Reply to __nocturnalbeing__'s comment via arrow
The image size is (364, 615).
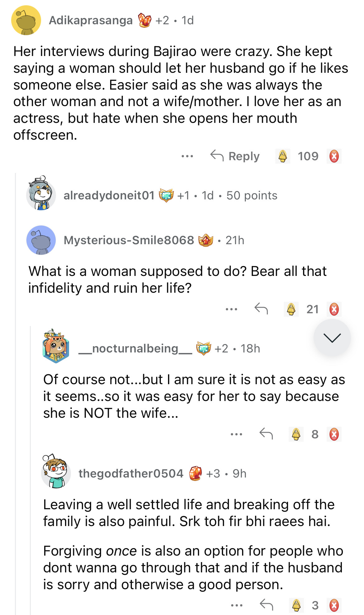pyautogui.click(x=266, y=434)
